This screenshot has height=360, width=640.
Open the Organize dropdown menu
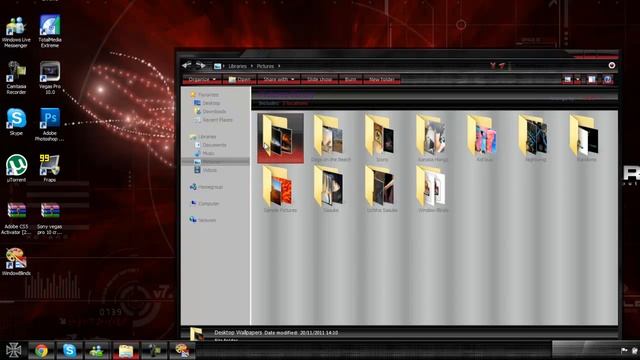click(202, 79)
